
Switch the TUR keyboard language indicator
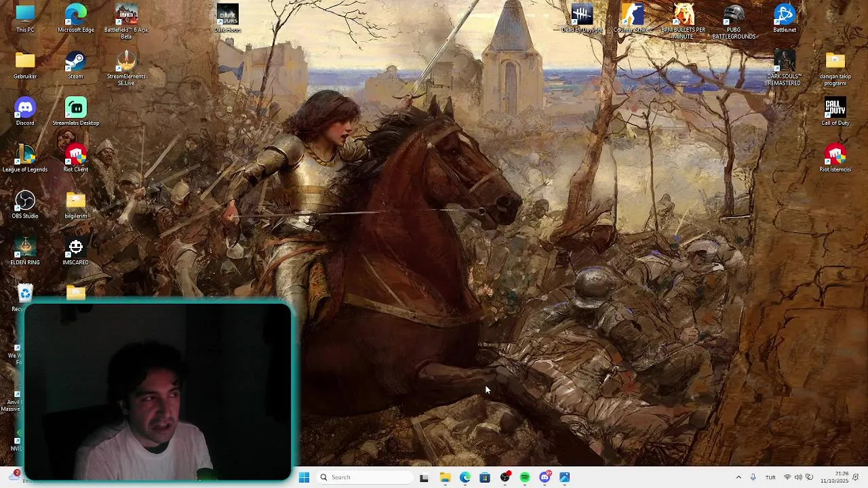pyautogui.click(x=770, y=477)
